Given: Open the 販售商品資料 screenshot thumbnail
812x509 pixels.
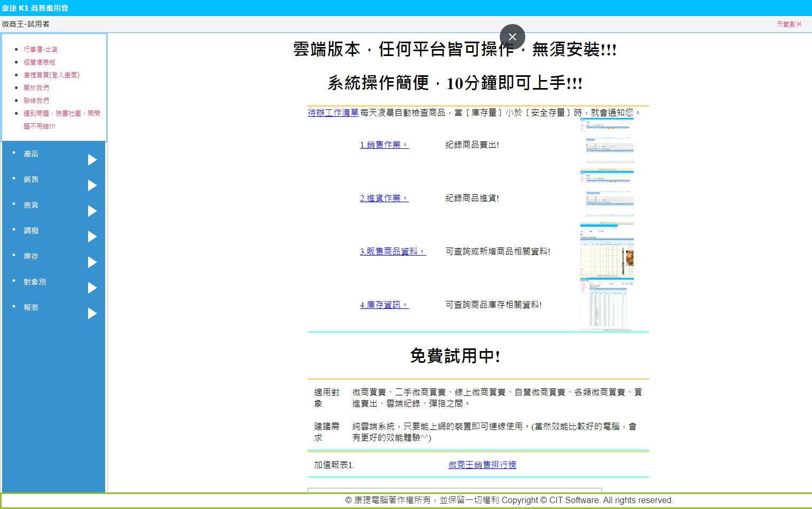Looking at the screenshot, I should pos(606,250).
